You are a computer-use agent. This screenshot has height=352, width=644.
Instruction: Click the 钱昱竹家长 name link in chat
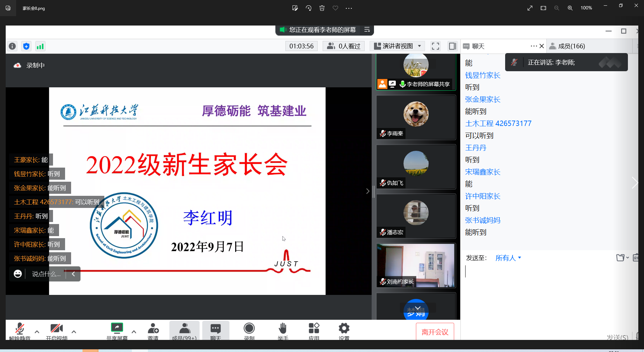pos(483,75)
